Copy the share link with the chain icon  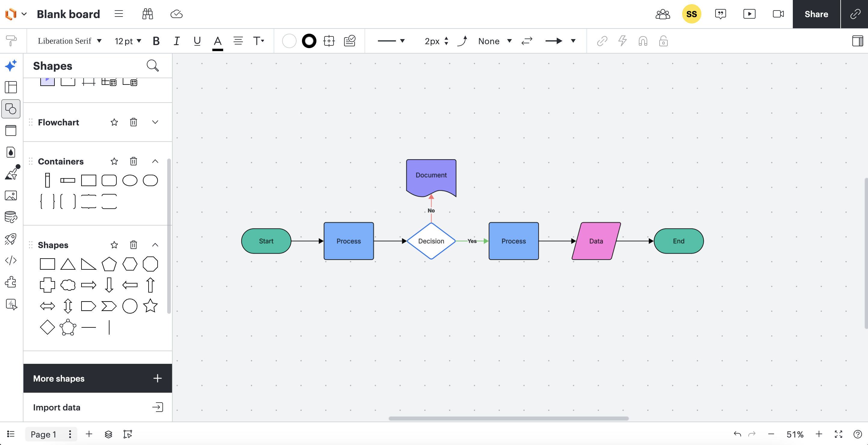[x=855, y=14]
